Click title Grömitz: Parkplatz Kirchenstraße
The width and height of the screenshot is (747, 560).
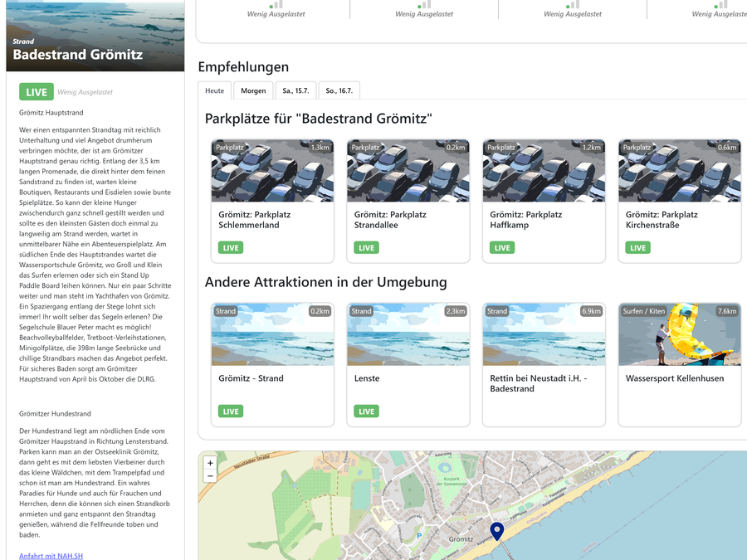point(662,220)
